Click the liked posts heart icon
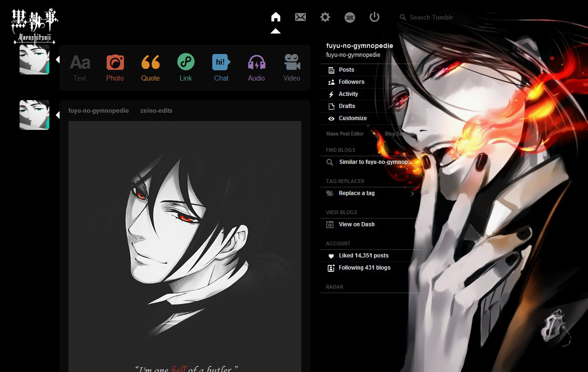This screenshot has width=588, height=372. coord(331,256)
